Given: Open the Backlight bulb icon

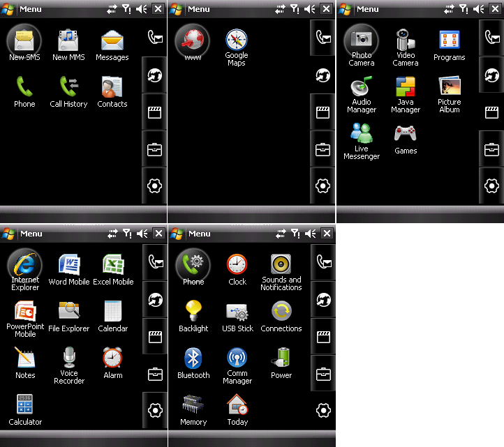Looking at the screenshot, I should coord(193,310).
